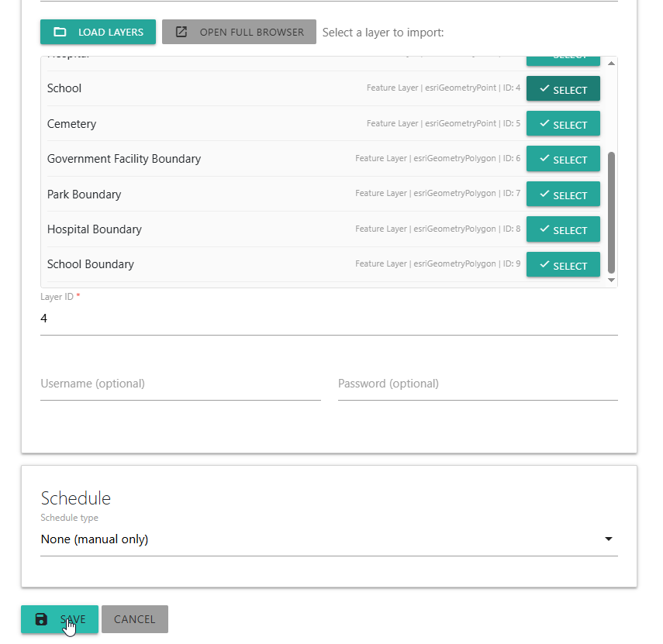Click the Hospital Boundary layer name
The height and width of the screenshot is (644, 663).
(95, 229)
